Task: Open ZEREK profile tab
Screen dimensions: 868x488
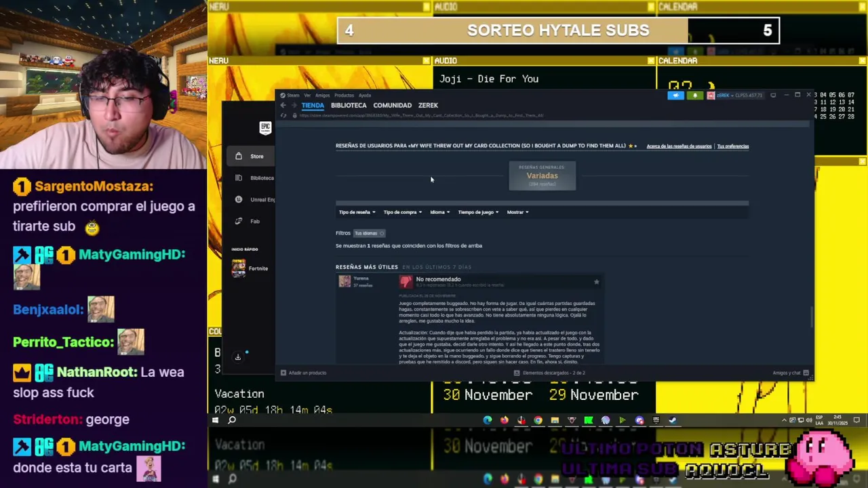Action: (428, 106)
